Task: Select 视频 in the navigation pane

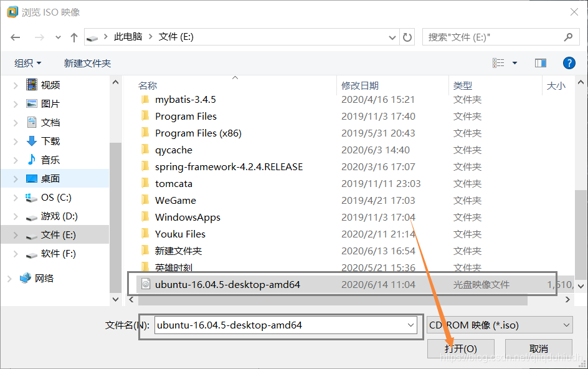Action: [x=50, y=85]
